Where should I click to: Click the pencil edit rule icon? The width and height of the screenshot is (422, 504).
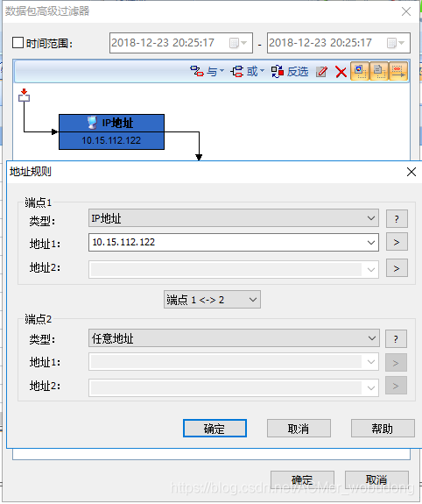[321, 71]
